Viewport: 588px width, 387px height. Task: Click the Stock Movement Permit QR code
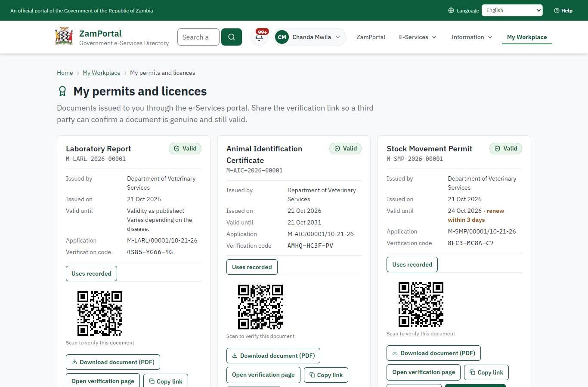[421, 304]
